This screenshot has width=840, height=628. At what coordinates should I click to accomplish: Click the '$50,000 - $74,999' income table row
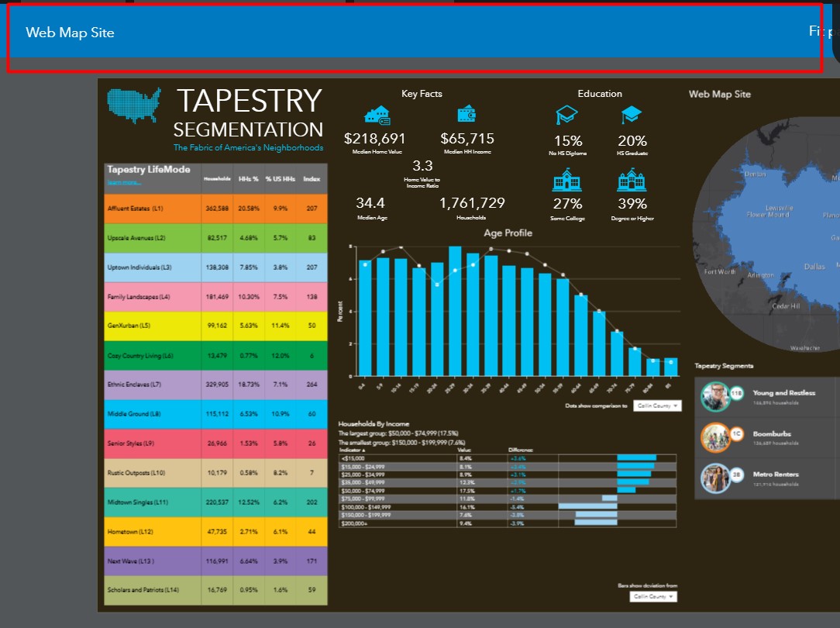click(x=508, y=491)
